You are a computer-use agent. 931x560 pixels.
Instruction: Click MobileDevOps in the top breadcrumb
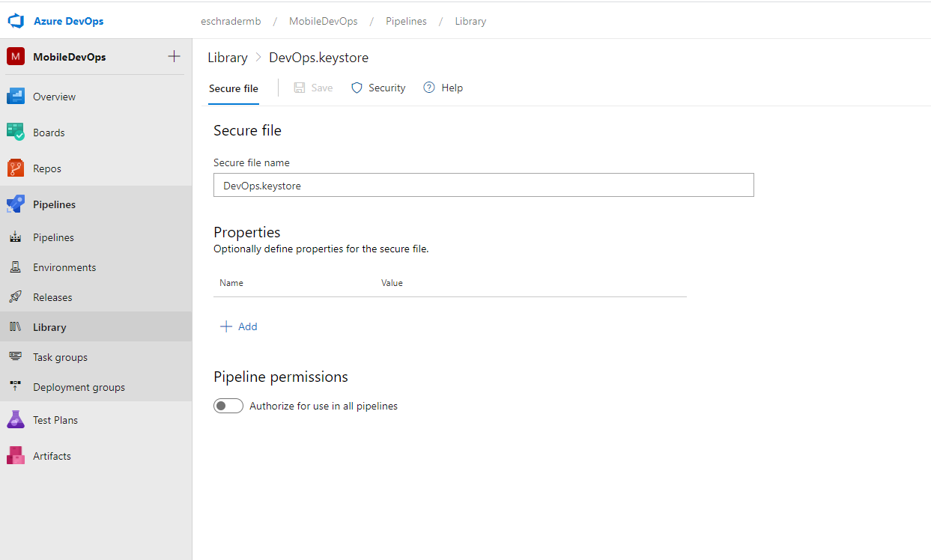(x=324, y=21)
